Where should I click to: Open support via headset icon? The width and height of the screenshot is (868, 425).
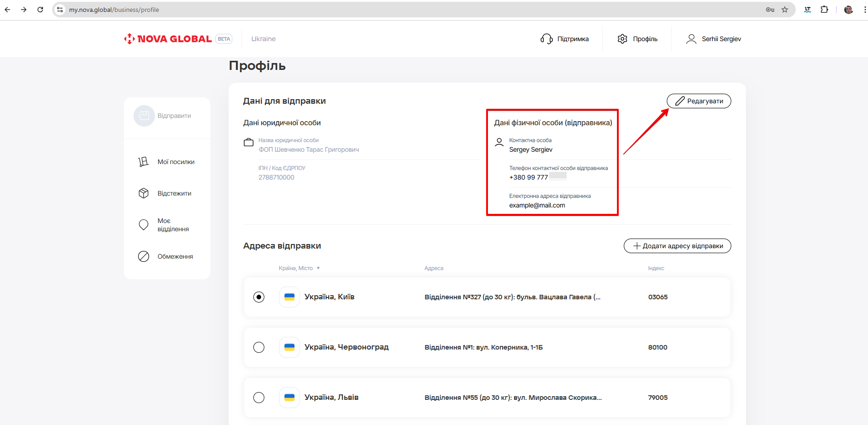[x=547, y=39]
